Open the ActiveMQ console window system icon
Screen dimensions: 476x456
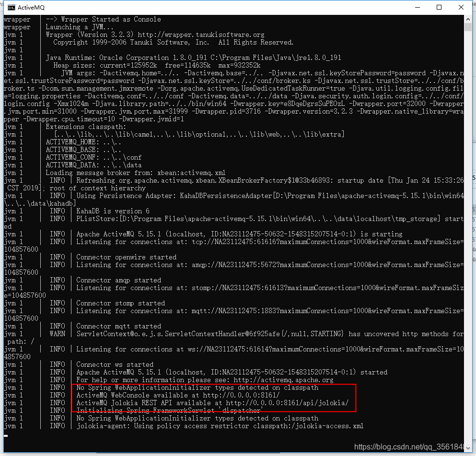(x=11, y=8)
